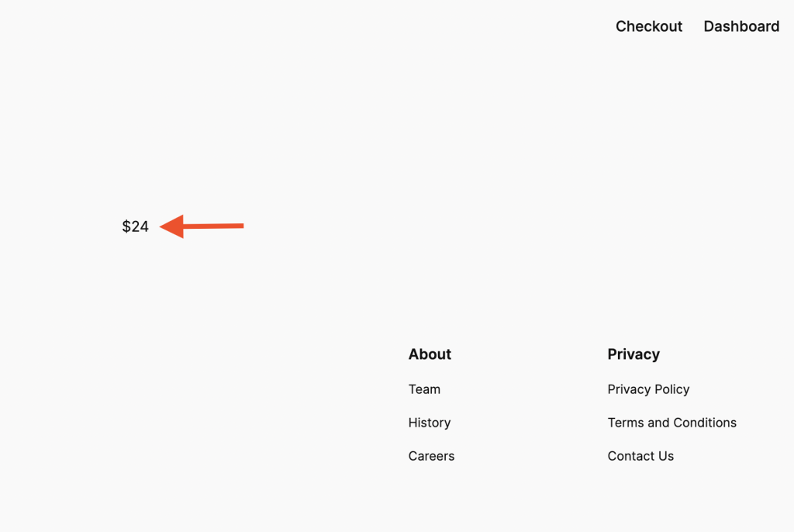Click the Contact Us link
The image size is (794, 532).
(640, 456)
